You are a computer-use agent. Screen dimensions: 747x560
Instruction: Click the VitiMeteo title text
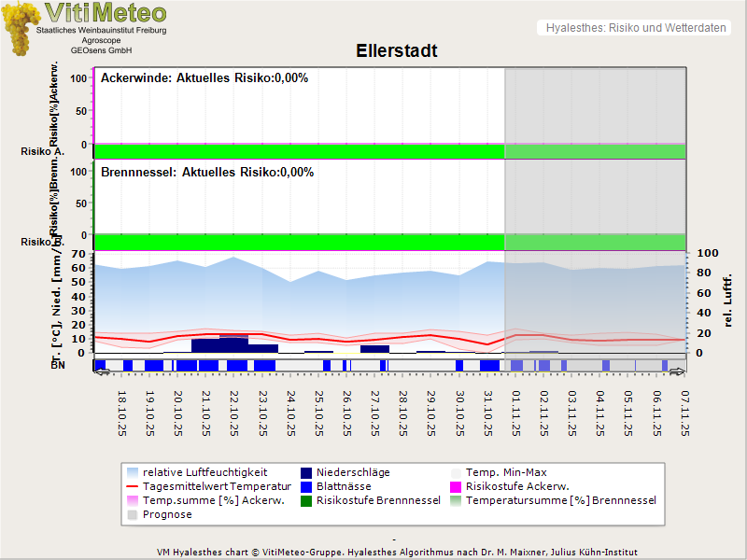click(x=106, y=13)
